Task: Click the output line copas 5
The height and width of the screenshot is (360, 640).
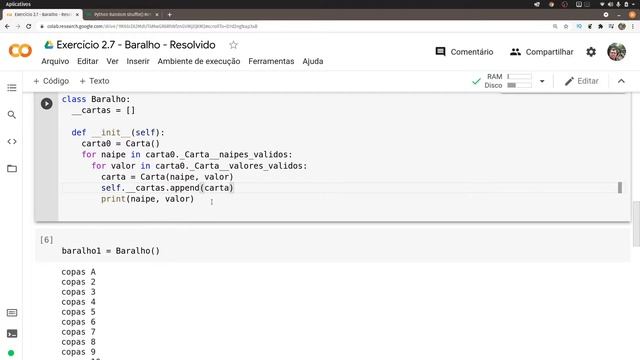Action: pyautogui.click(x=78, y=312)
